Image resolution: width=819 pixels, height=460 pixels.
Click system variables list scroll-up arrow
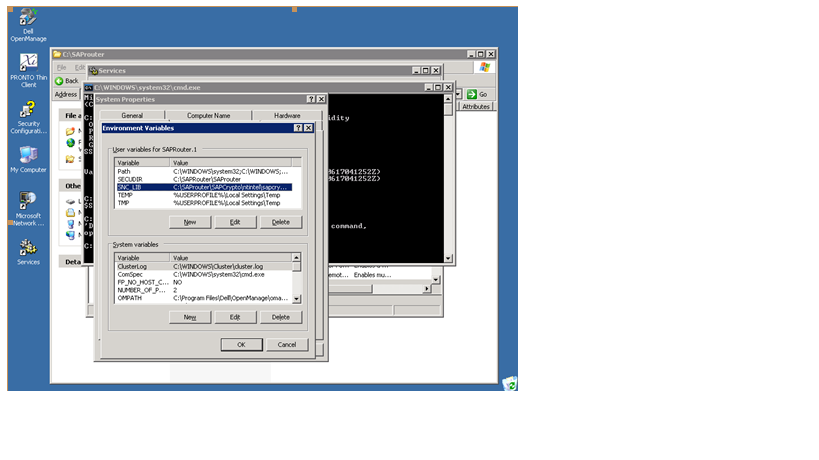[x=296, y=257]
